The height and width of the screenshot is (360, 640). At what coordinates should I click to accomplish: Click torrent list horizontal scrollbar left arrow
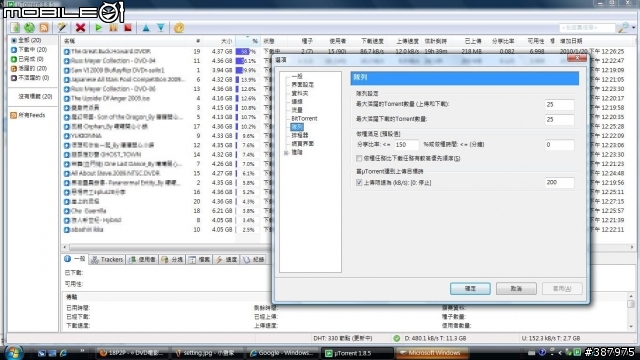pos(65,247)
